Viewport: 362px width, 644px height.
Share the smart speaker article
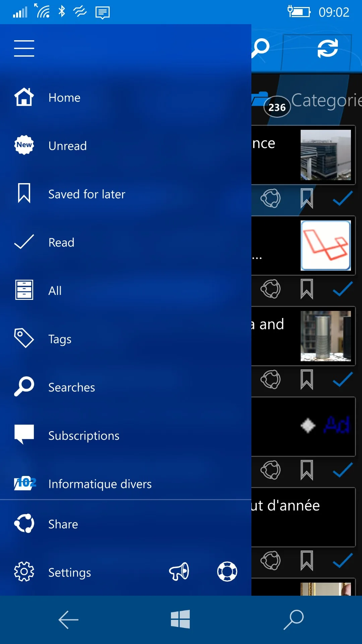point(270,380)
